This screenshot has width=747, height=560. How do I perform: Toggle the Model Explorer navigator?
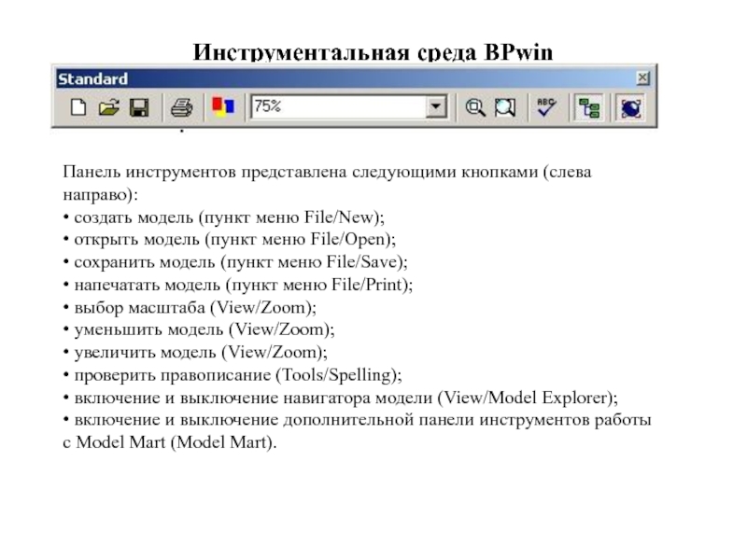[588, 108]
